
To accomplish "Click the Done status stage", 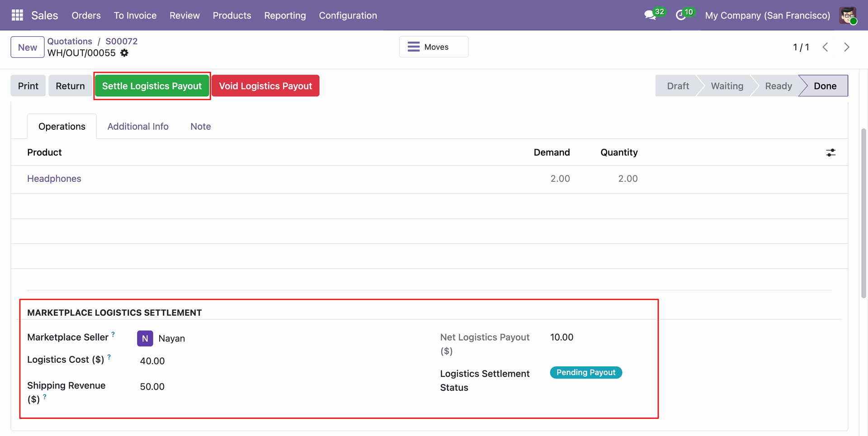I will coord(825,86).
